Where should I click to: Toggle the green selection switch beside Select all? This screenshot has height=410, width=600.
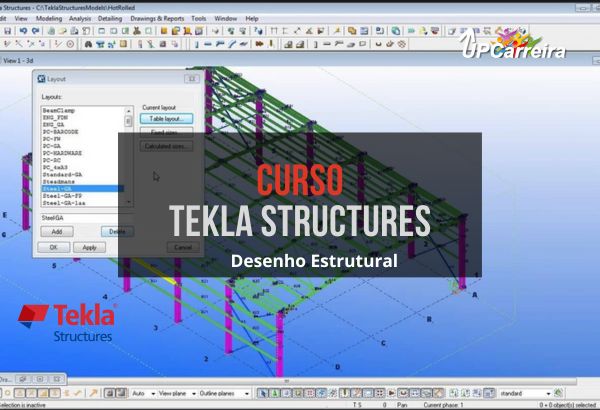click(x=274, y=393)
